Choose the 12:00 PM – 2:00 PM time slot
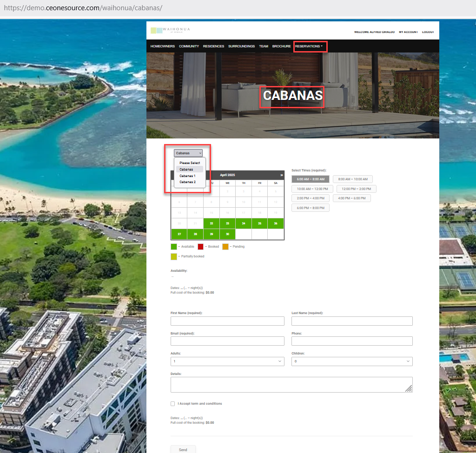Screen dimensions: 476x453 point(356,189)
